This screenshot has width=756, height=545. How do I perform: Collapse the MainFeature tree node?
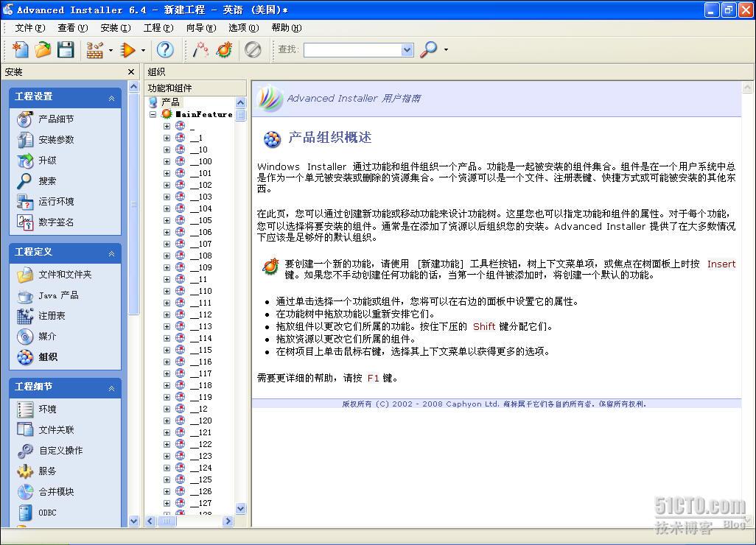tap(153, 114)
